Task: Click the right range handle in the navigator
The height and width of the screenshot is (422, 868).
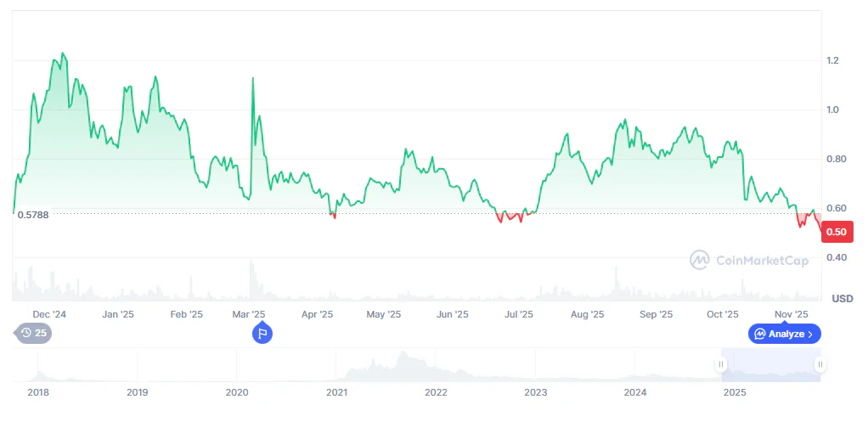Action: [820, 365]
